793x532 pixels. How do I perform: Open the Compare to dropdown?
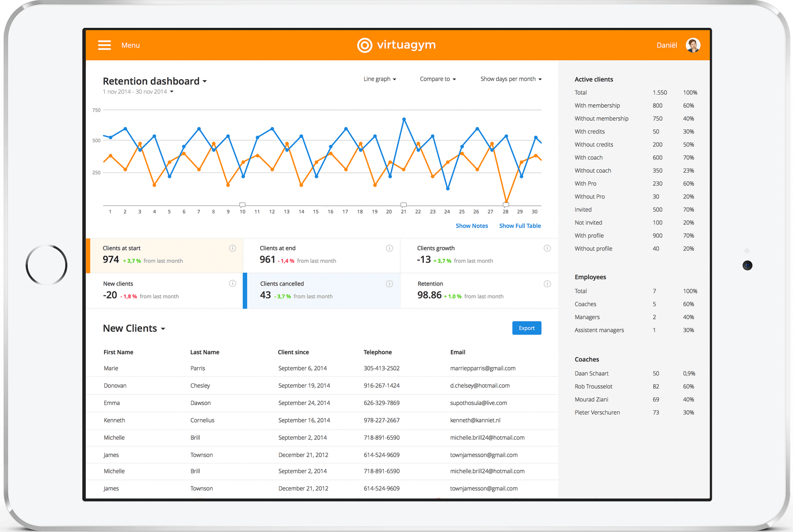click(x=438, y=79)
